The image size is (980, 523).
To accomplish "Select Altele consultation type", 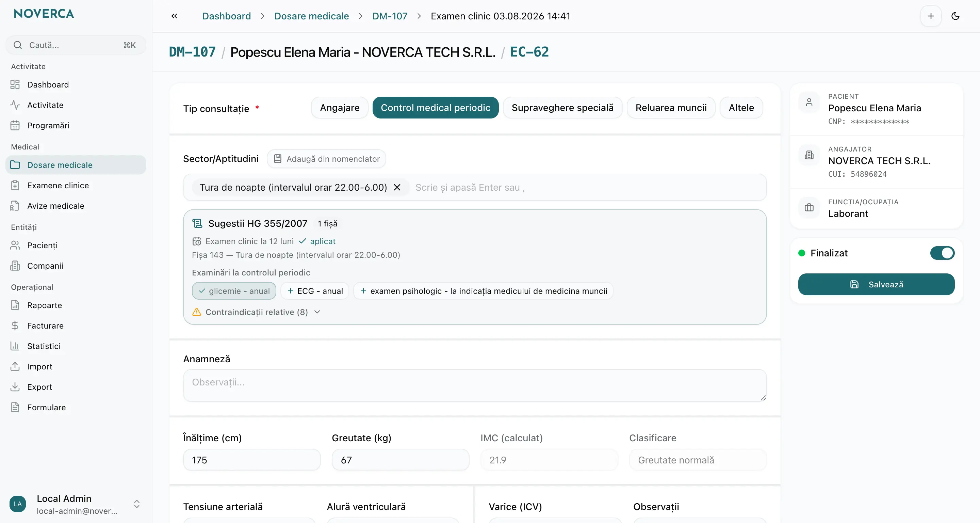I will (741, 108).
